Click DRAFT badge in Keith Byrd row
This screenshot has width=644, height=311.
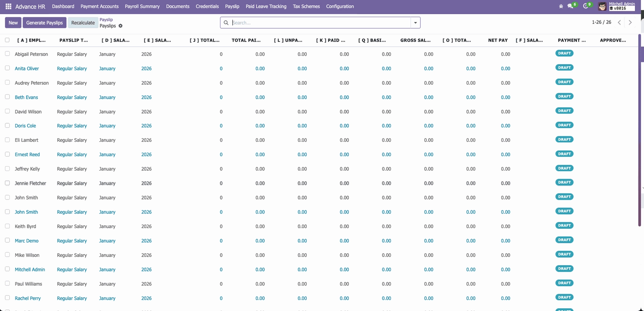click(x=565, y=225)
